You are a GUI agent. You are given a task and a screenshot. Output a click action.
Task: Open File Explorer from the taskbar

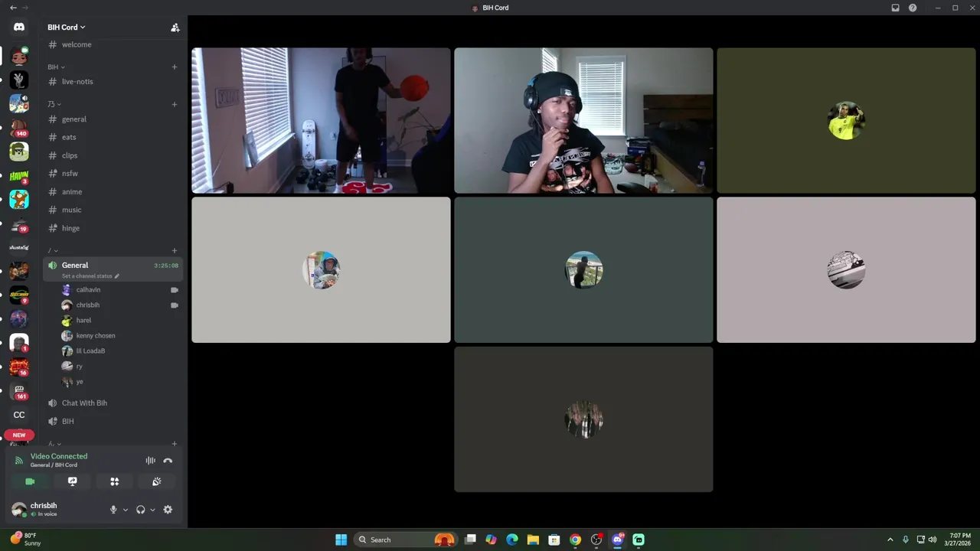coord(533,540)
